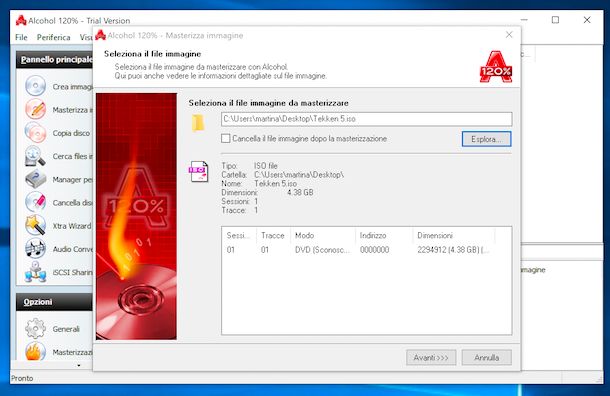610x396 pixels.
Task: Collapse the Opzioni panel header
Action: (54, 302)
